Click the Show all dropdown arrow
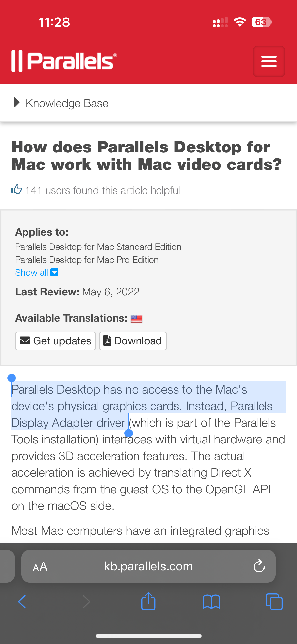Image resolution: width=297 pixels, height=644 pixels. pos(54,272)
